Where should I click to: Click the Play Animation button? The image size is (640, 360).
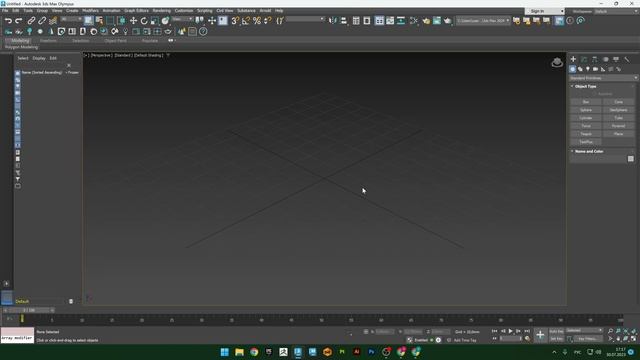[510, 331]
